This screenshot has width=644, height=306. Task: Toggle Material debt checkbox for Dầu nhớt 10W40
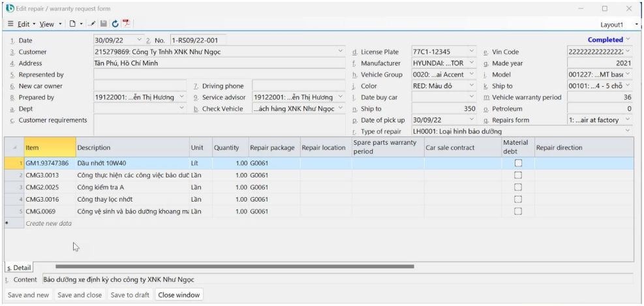518,163
